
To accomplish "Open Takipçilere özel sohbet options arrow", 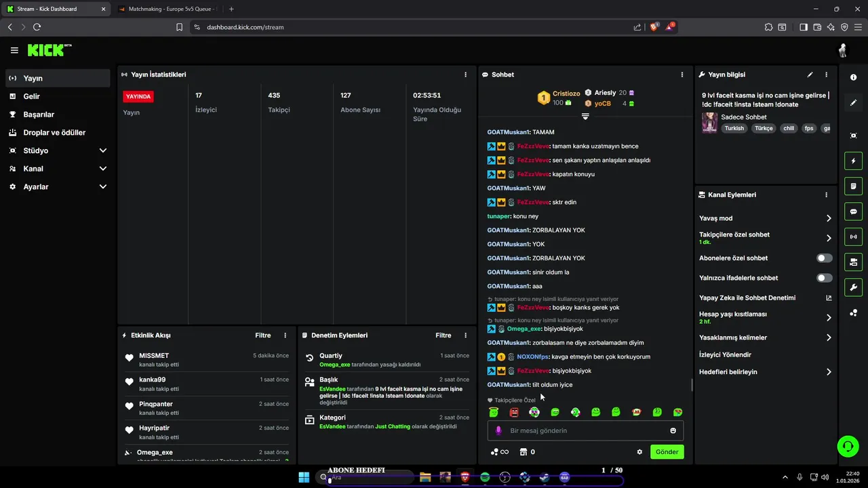I will [x=829, y=238].
